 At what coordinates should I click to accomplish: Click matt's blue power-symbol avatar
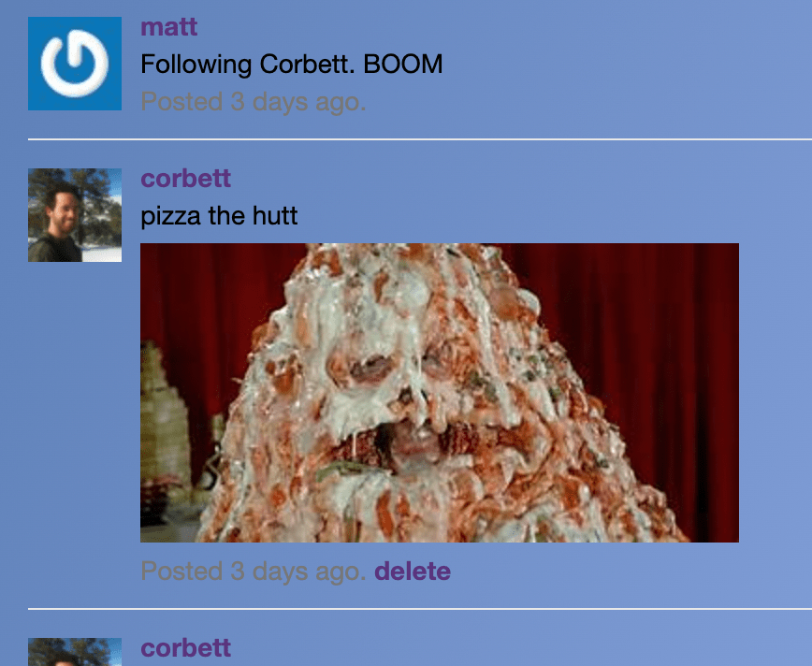(x=75, y=64)
